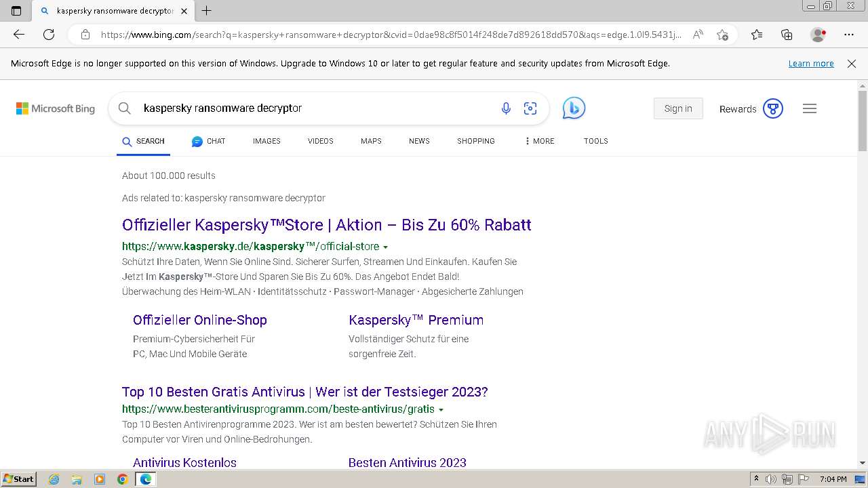Dismiss the Edge unsupported notification bar
Viewport: 868px width, 488px height.
[x=852, y=64]
